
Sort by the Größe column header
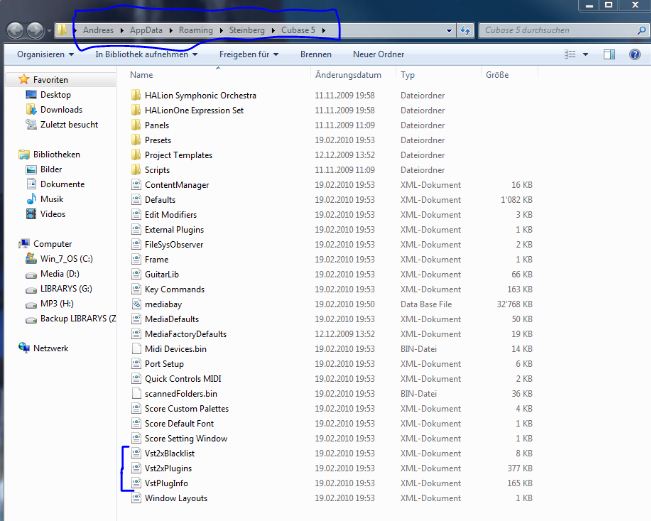coord(497,75)
